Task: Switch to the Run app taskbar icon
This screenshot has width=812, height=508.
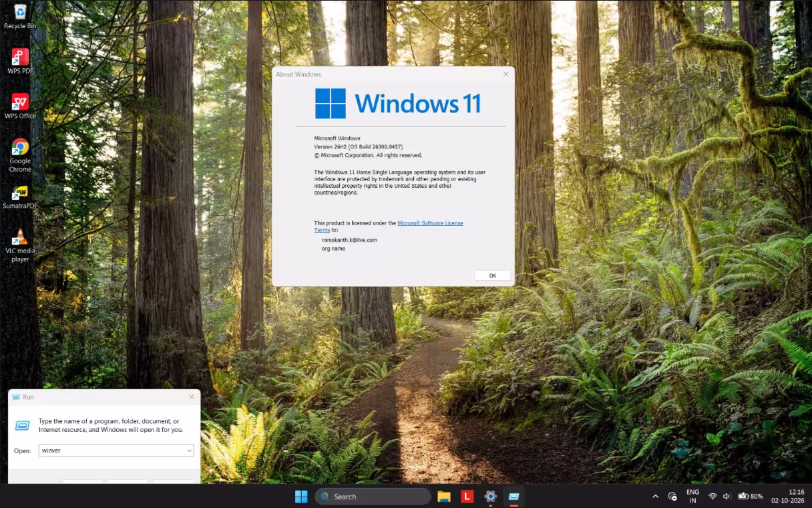Action: click(x=514, y=497)
